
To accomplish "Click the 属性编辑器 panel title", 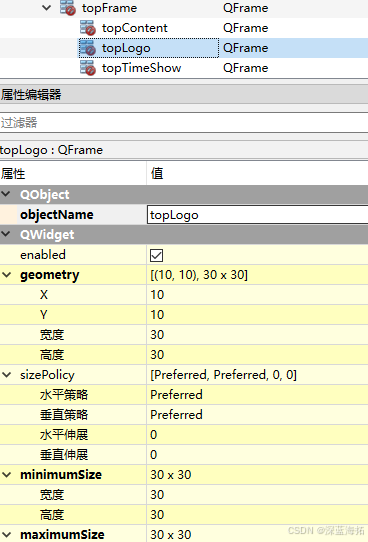I will tap(31, 95).
